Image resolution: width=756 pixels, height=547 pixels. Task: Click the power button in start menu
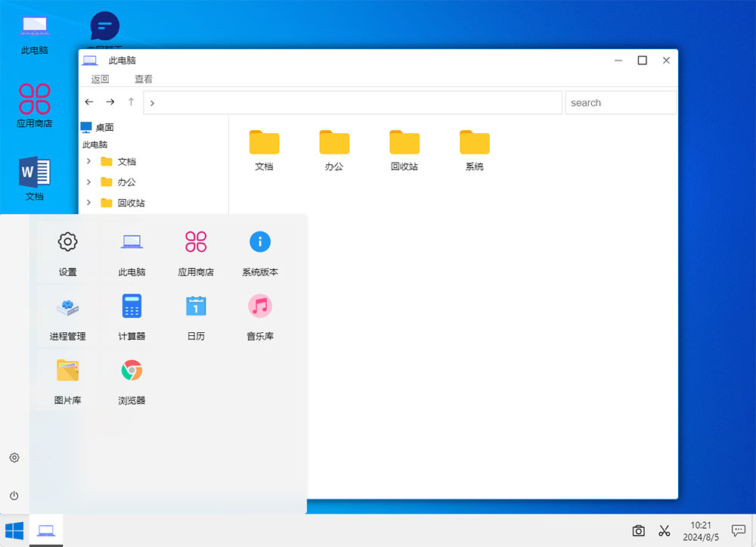(14, 496)
